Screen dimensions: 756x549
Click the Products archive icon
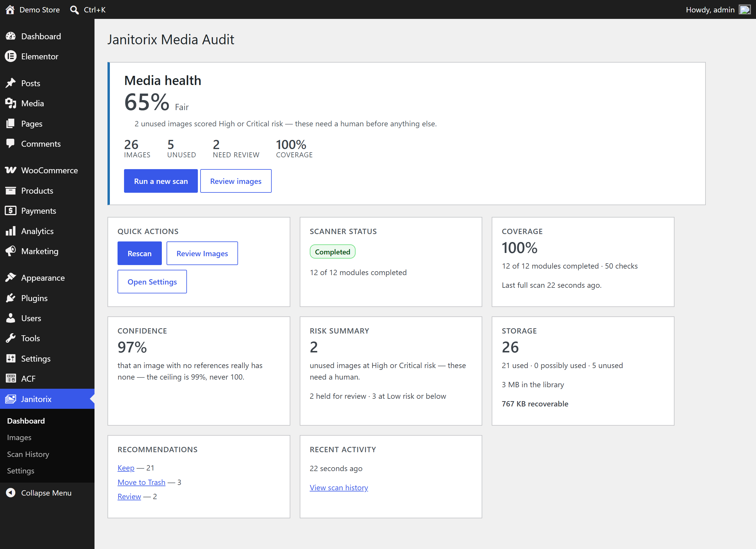pos(11,191)
